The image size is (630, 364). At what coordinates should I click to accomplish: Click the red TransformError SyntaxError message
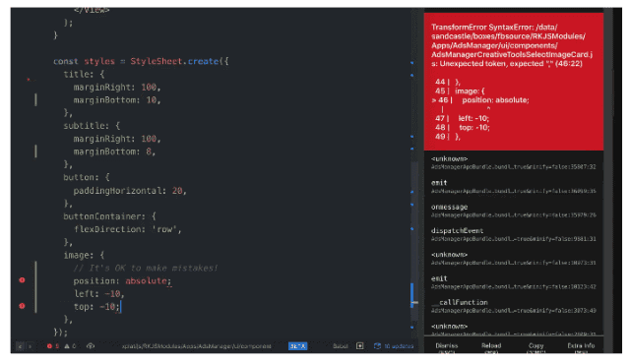(512, 45)
